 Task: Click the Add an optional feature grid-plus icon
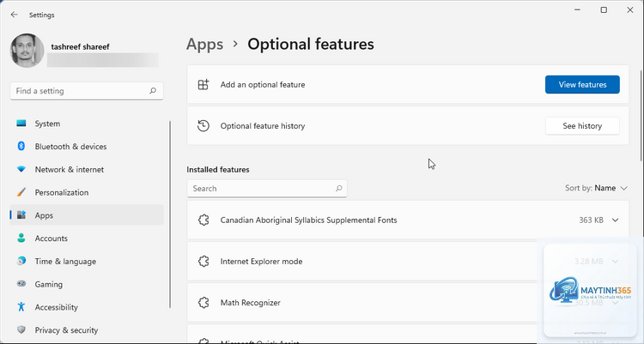(204, 85)
